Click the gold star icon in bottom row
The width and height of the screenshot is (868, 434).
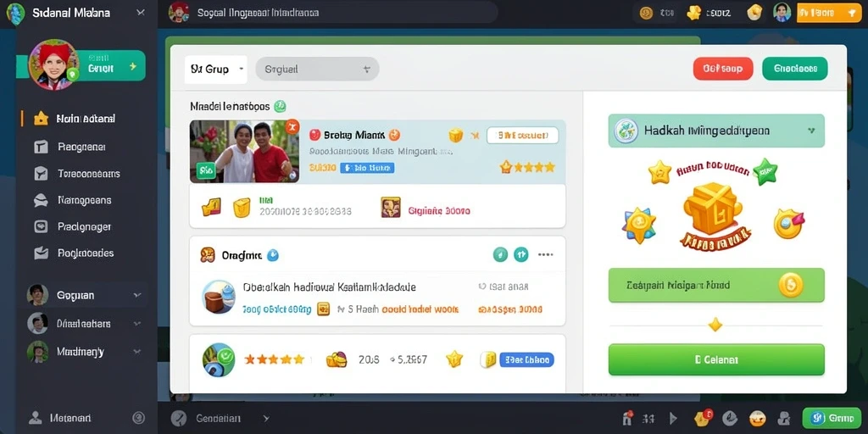click(454, 359)
